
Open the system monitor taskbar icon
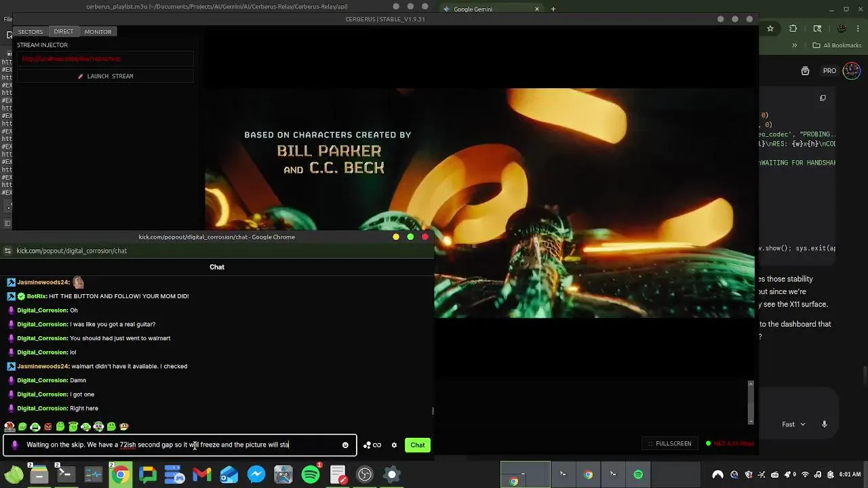pyautogui.click(x=93, y=474)
